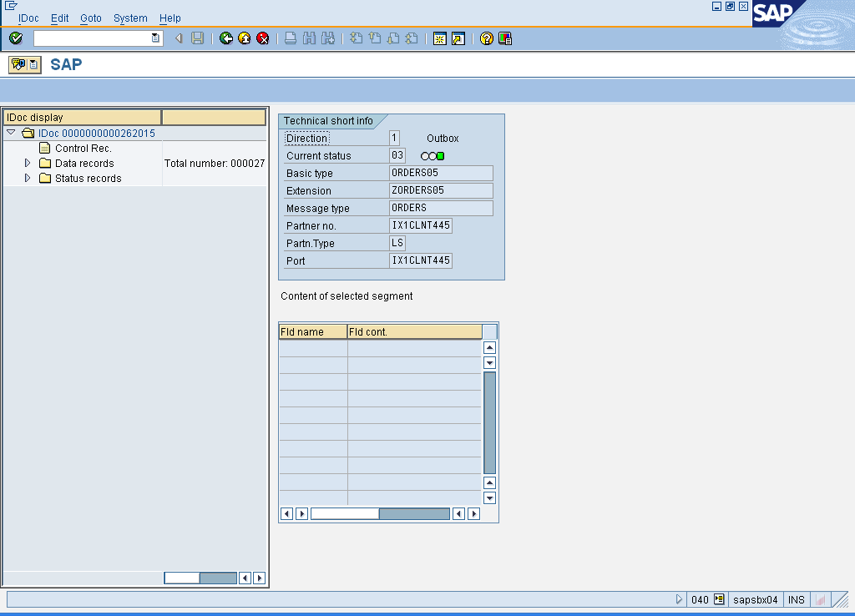Image resolution: width=855 pixels, height=616 pixels.
Task: Click the bottommost down arrow of segment table scrollbar
Action: [x=489, y=497]
